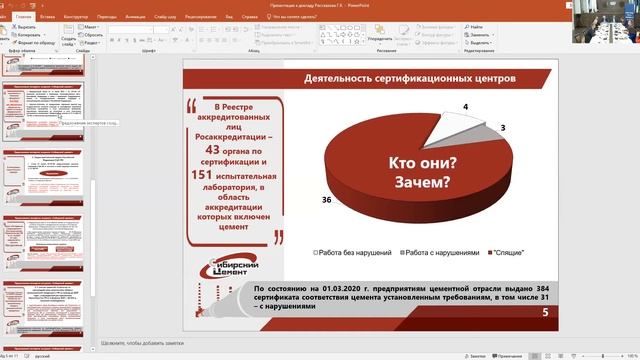
Task: Toggle Strikethrough formatting
Action: click(x=142, y=40)
